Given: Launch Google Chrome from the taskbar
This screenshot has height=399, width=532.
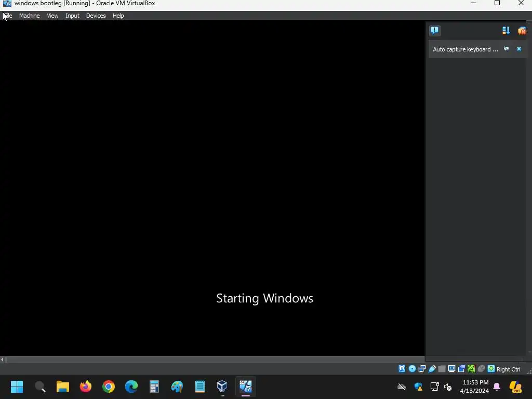Looking at the screenshot, I should [x=109, y=387].
